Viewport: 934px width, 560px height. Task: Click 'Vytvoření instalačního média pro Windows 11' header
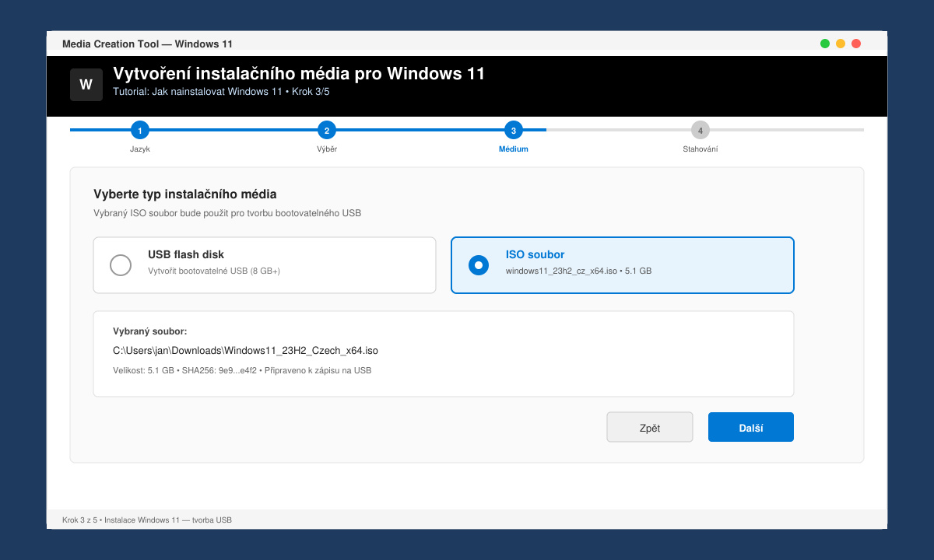tap(299, 74)
